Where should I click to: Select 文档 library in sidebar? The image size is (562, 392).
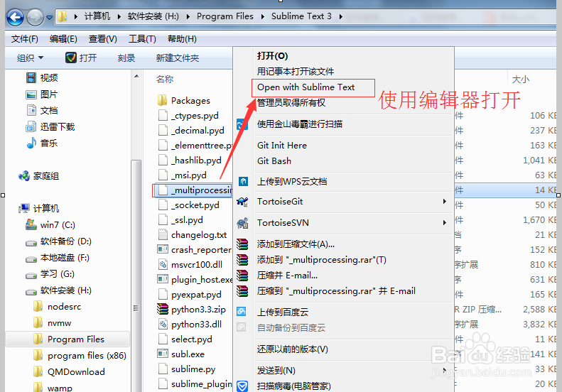click(42, 110)
